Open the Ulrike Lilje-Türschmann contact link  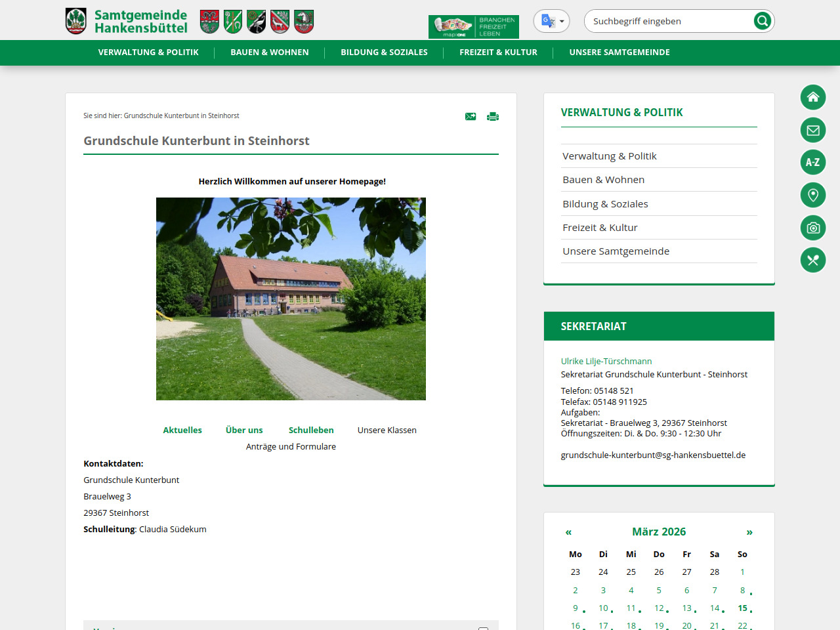point(606,362)
